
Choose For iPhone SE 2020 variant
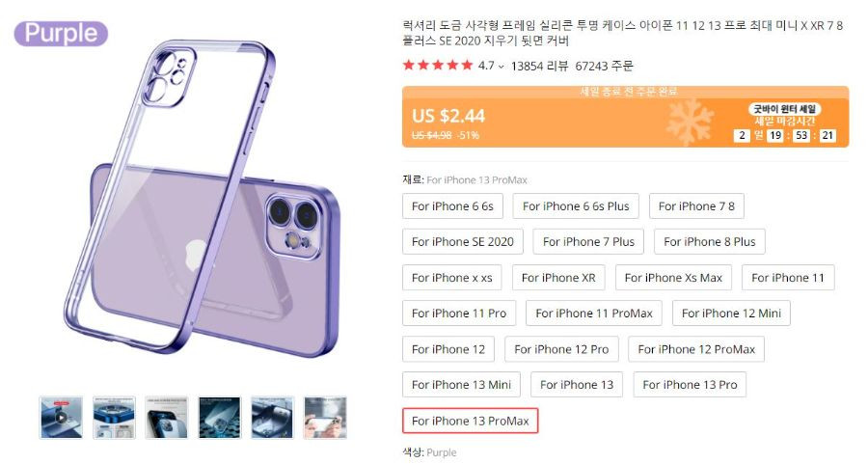click(x=463, y=242)
